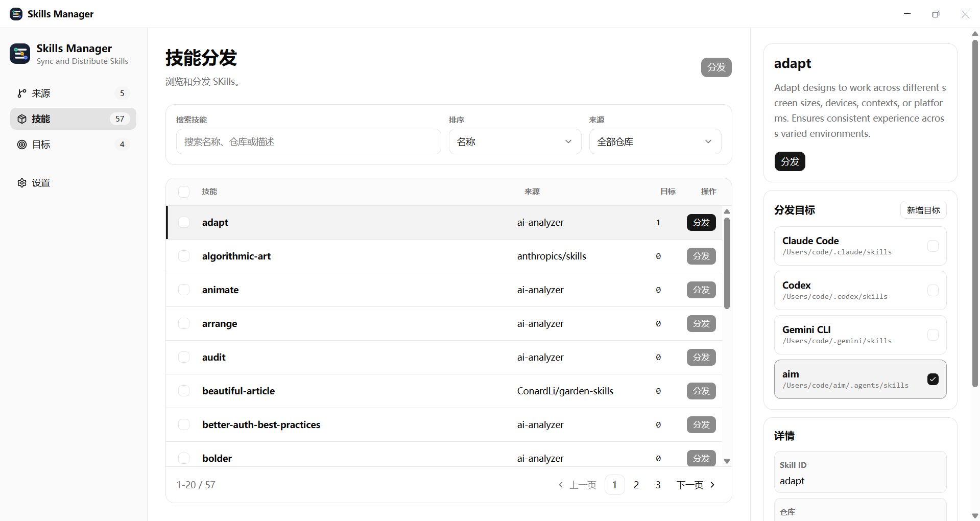Go to page 2 of skills
Image resolution: width=980 pixels, height=521 pixels.
pos(636,485)
